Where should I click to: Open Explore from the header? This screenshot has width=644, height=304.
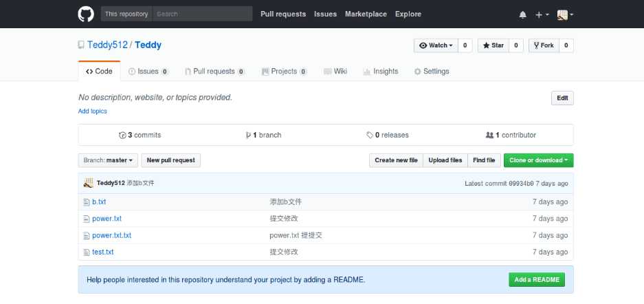point(408,14)
